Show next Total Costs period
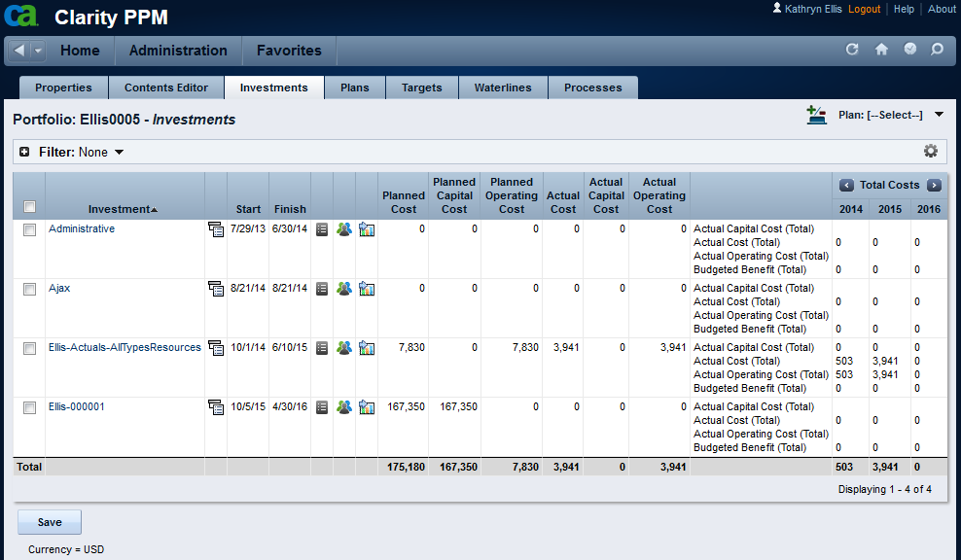 tap(934, 185)
